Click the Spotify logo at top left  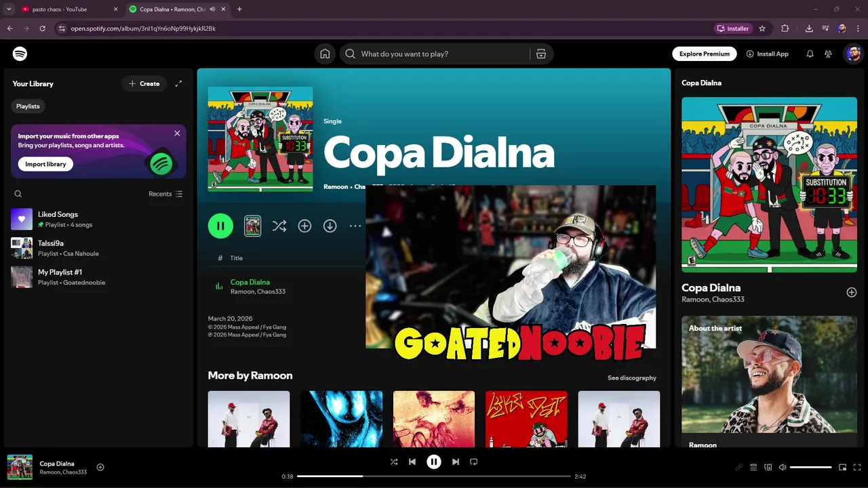tap(20, 54)
